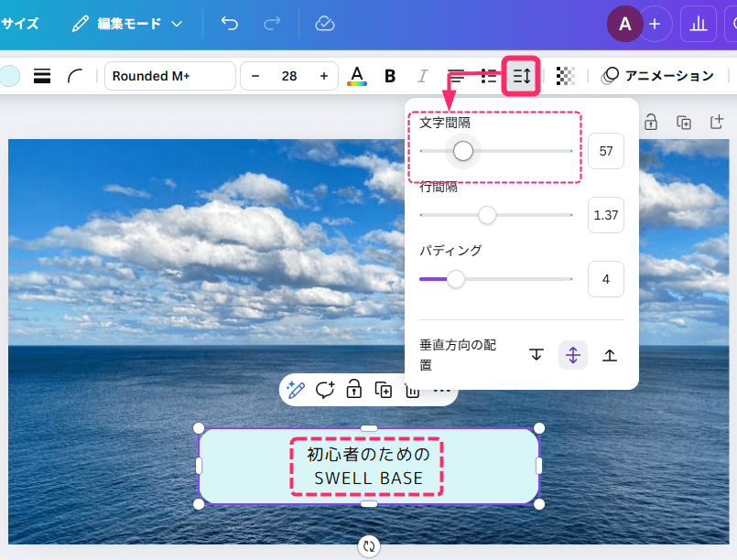The image size is (737, 560).
Task: Click the light blue fill color swatch
Action: point(9,76)
